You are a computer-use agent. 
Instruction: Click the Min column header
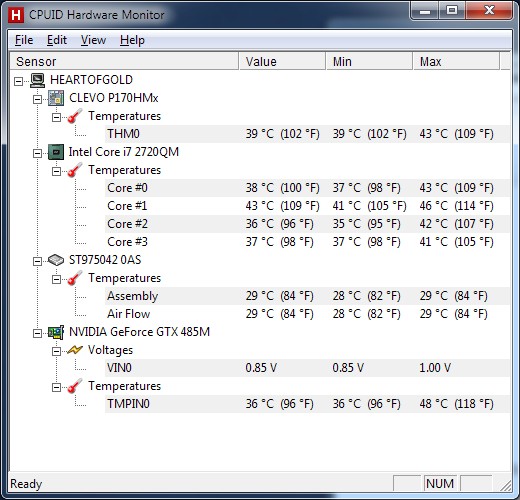click(x=369, y=61)
